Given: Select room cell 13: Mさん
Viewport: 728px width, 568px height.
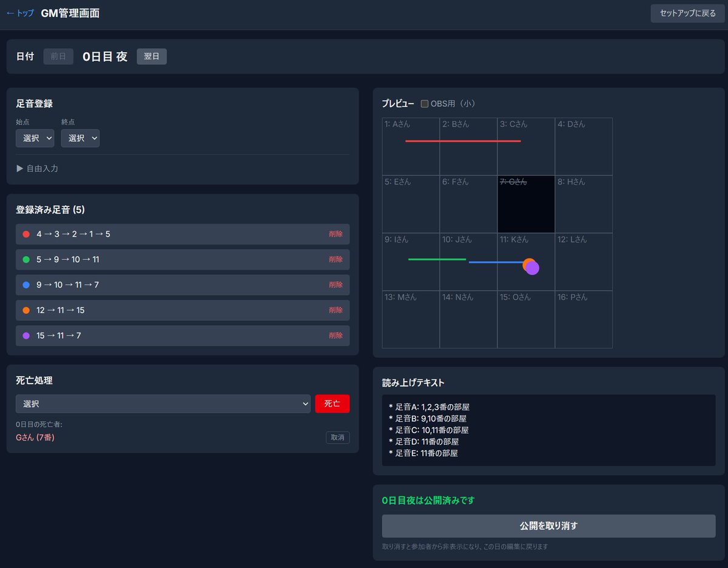Looking at the screenshot, I should click(411, 319).
